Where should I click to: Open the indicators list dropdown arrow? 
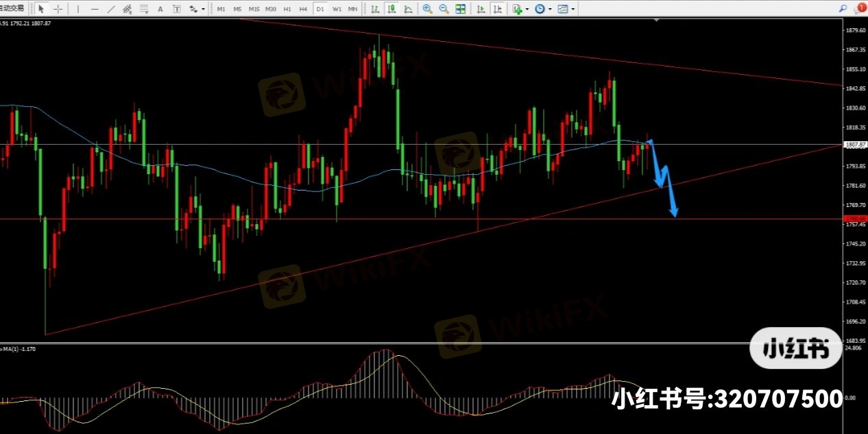click(x=527, y=9)
